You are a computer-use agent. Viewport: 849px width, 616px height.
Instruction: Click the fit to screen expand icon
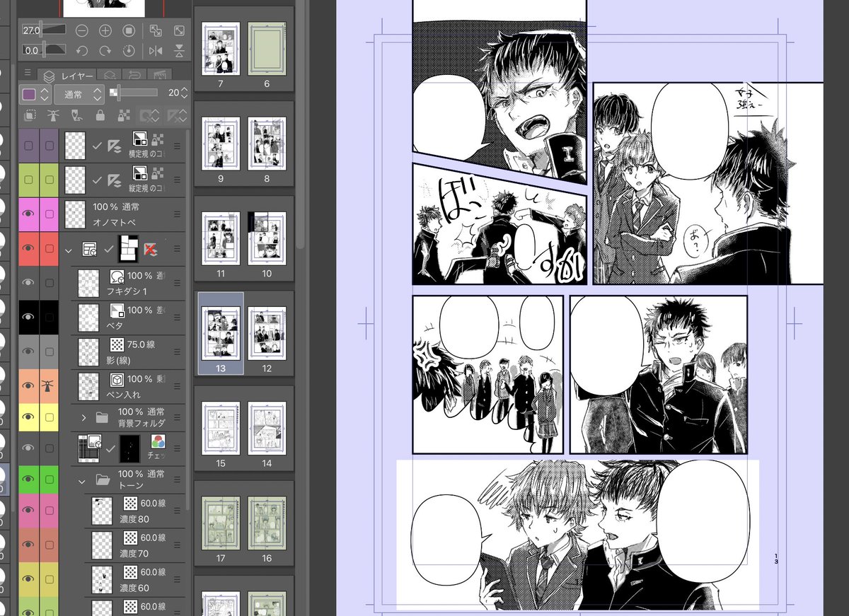(x=179, y=30)
